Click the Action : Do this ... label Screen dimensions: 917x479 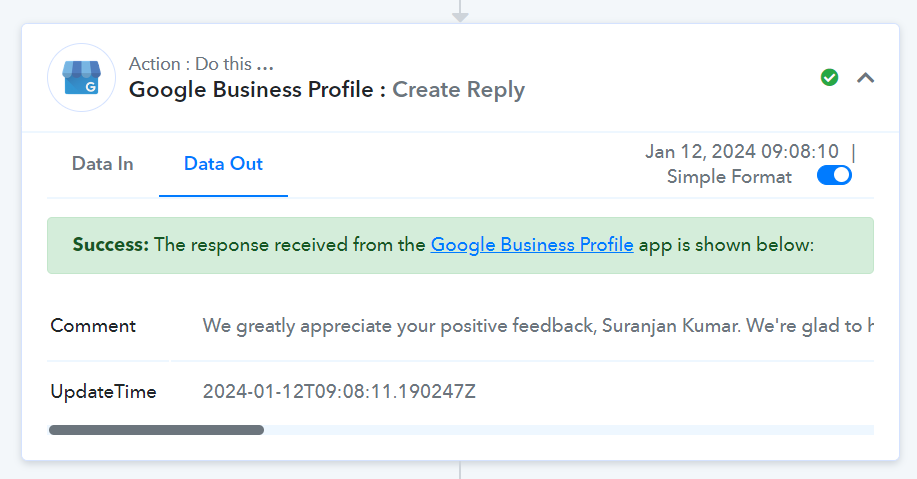tap(201, 63)
